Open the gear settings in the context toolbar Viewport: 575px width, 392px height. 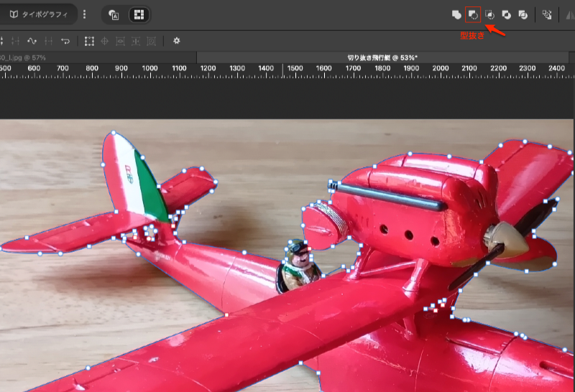177,41
